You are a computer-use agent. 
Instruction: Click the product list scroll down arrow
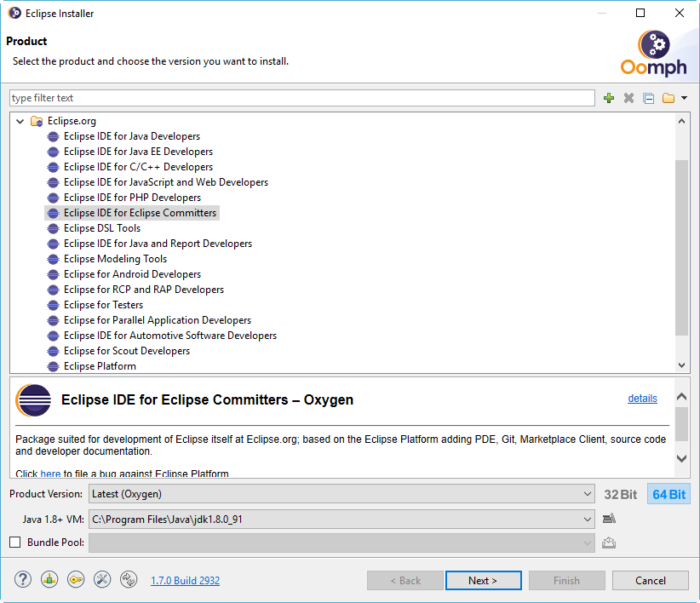pos(681,365)
